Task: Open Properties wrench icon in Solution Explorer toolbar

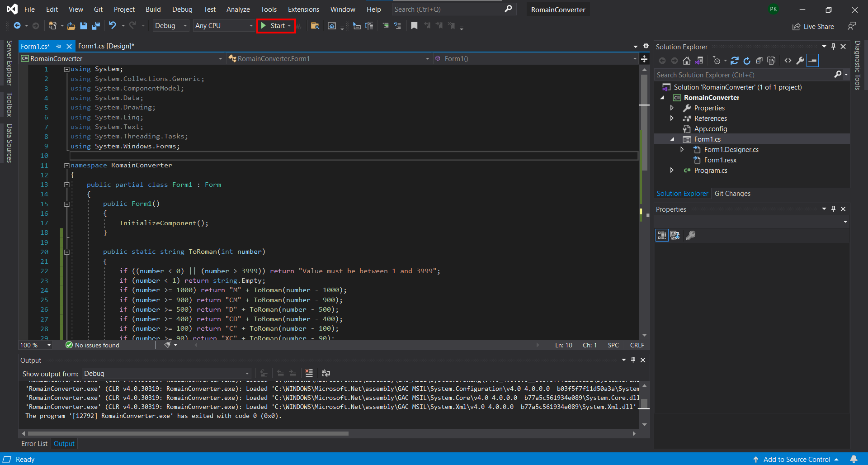Action: tap(800, 61)
